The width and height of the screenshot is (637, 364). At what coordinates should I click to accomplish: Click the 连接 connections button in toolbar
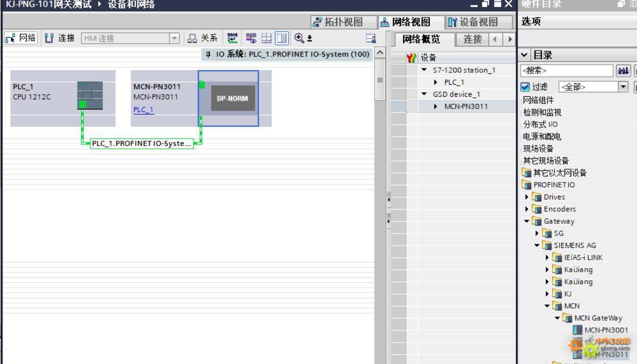[60, 38]
